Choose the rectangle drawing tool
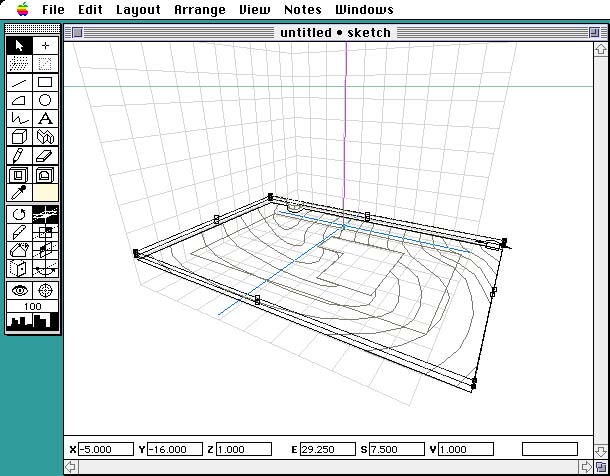This screenshot has width=610, height=476. (45, 83)
